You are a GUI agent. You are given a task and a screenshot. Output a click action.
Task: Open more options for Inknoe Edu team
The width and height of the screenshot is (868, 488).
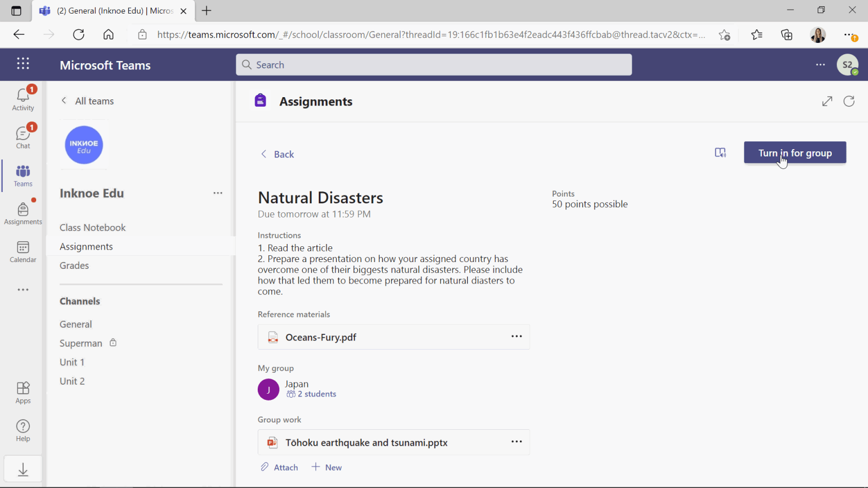coord(218,193)
